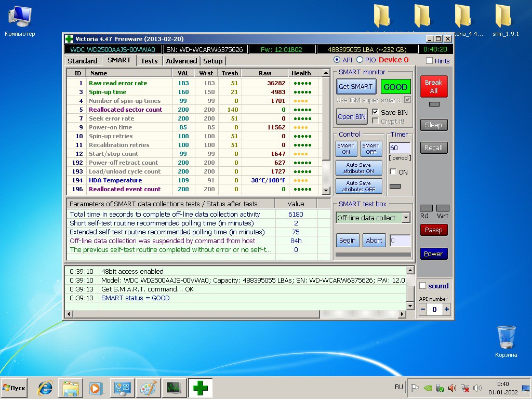532x399 pixels.
Task: Launch Internet Explorer from the taskbar
Action: (x=45, y=388)
